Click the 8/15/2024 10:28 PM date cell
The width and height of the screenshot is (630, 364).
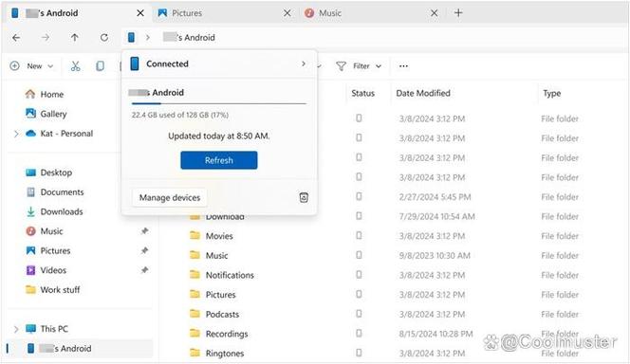(x=435, y=334)
